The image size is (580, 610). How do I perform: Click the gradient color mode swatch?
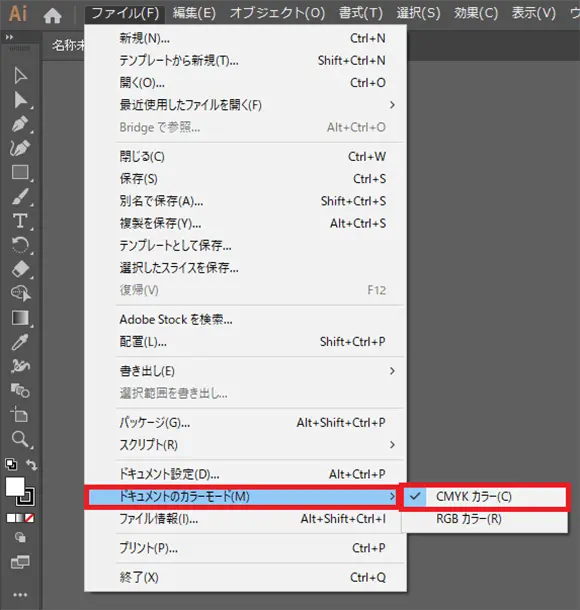pyautogui.click(x=20, y=518)
